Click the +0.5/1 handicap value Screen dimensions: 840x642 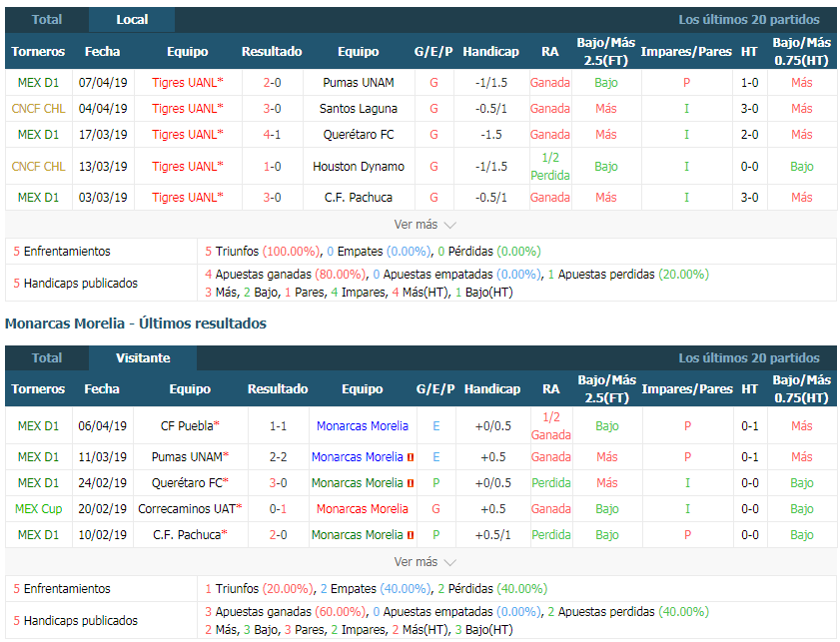point(492,535)
